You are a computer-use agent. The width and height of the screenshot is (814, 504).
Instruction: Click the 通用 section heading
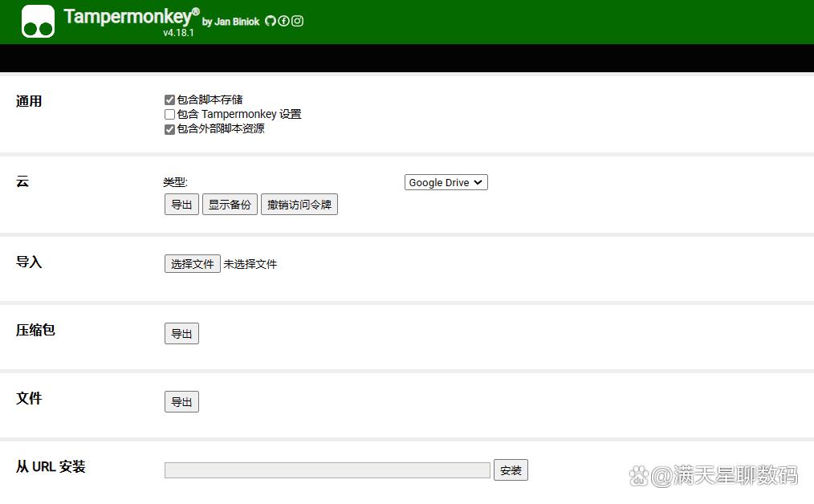(29, 101)
